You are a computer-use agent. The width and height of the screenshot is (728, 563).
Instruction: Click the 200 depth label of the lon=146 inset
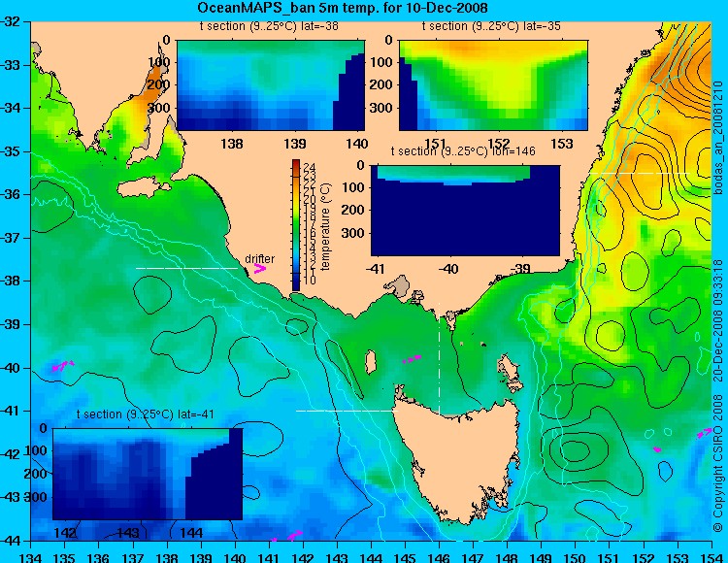(x=354, y=210)
